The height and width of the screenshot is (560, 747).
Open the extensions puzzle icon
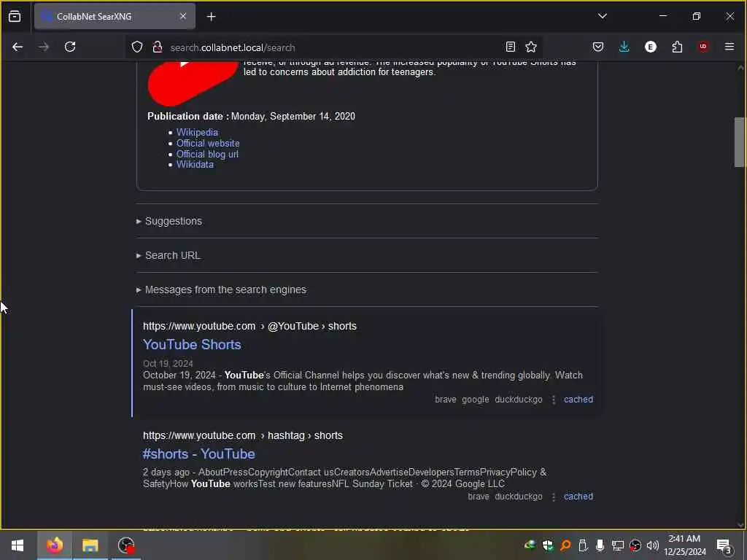677,47
